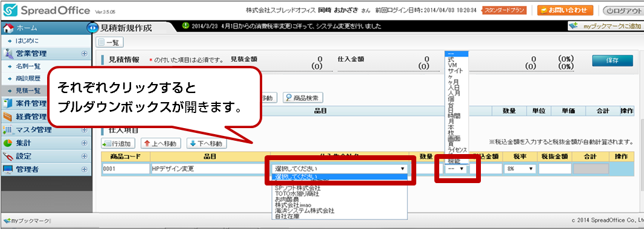Select 株式会社iwao from the supplier list
Image resolution: width=644 pixels, height=229 pixels.
point(293,205)
